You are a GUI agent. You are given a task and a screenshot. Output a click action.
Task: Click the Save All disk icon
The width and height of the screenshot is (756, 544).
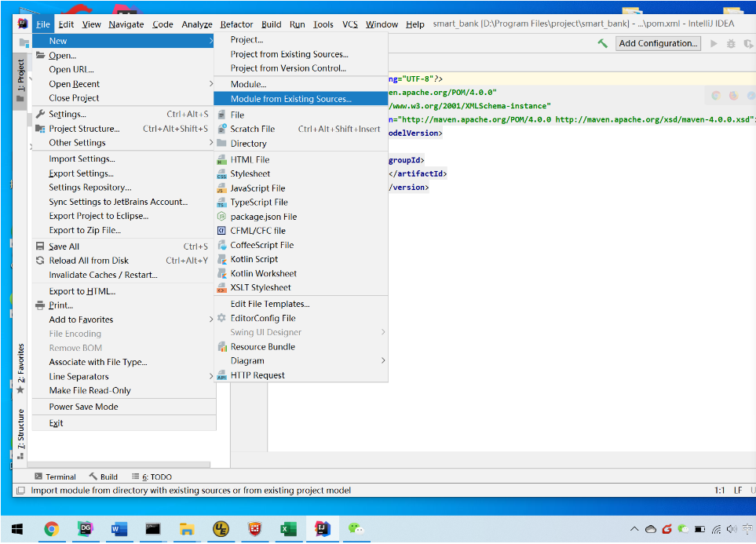tap(41, 246)
